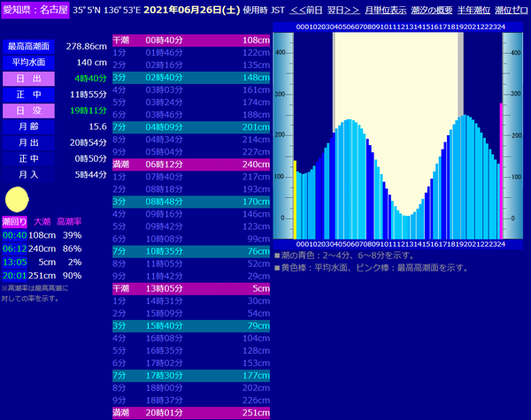Click the 干潮 00時40分 108cm row
Screen dimensions: 531x420
[x=192, y=41]
